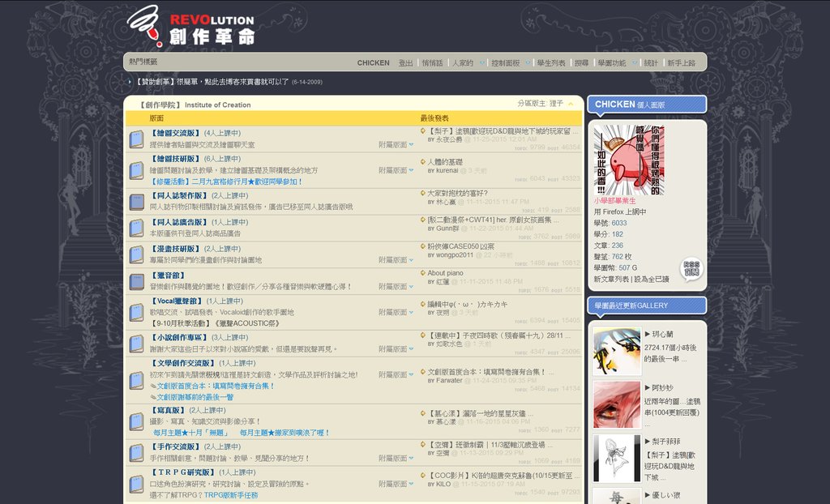Click the book icon beside 文學創作交流版
830x504 pixels.
[136, 380]
